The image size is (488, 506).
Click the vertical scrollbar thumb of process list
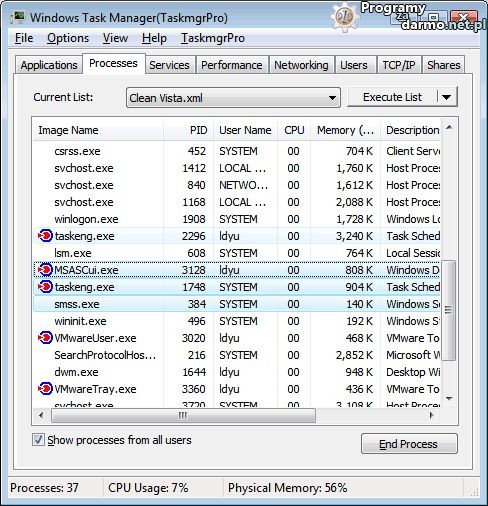[x=448, y=310]
